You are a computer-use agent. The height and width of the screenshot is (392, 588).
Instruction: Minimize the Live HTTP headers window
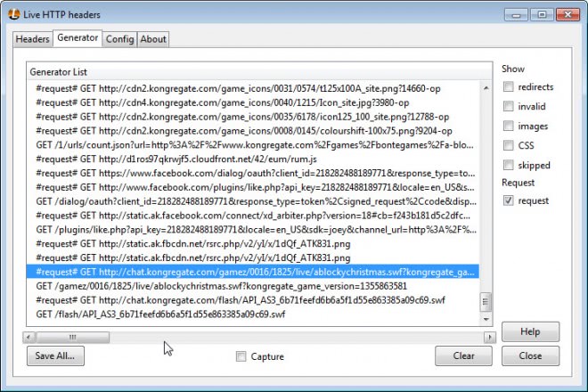(x=517, y=14)
